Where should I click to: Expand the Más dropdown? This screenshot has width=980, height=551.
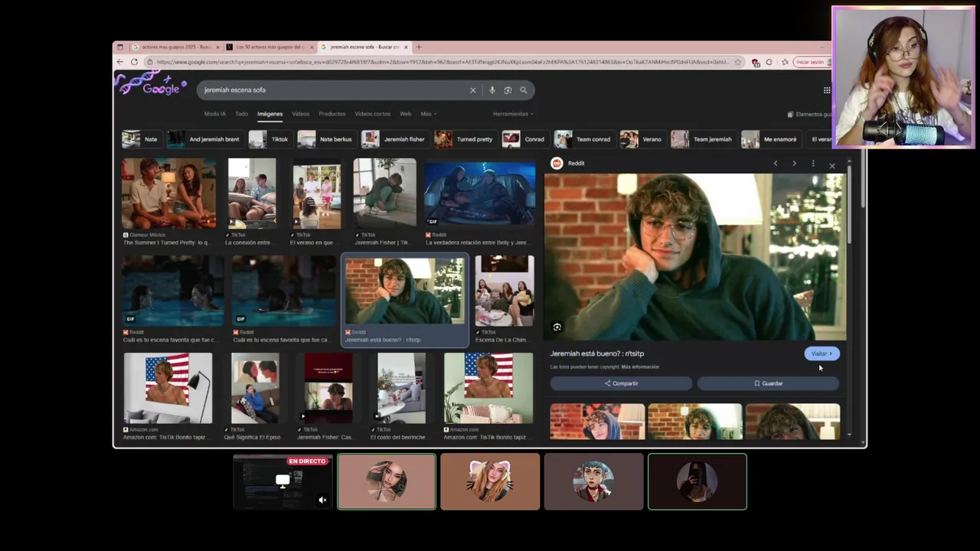pos(428,114)
